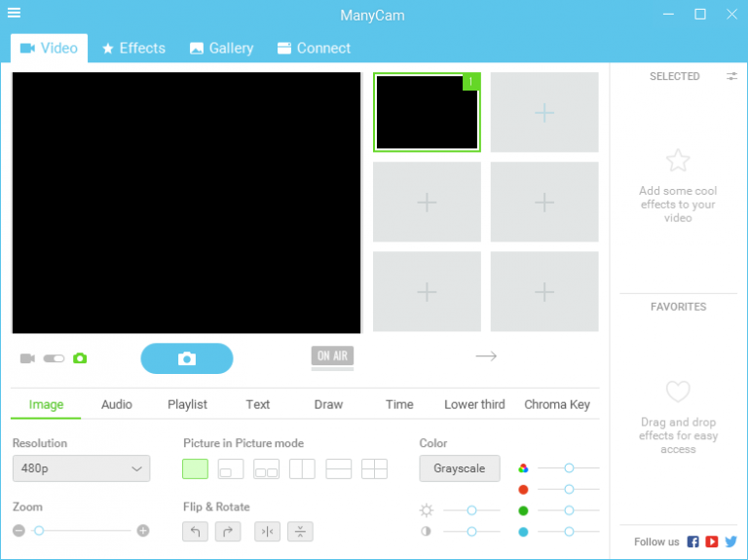This screenshot has width=748, height=560.
Task: Click the star icon in Selected panel
Action: click(678, 161)
